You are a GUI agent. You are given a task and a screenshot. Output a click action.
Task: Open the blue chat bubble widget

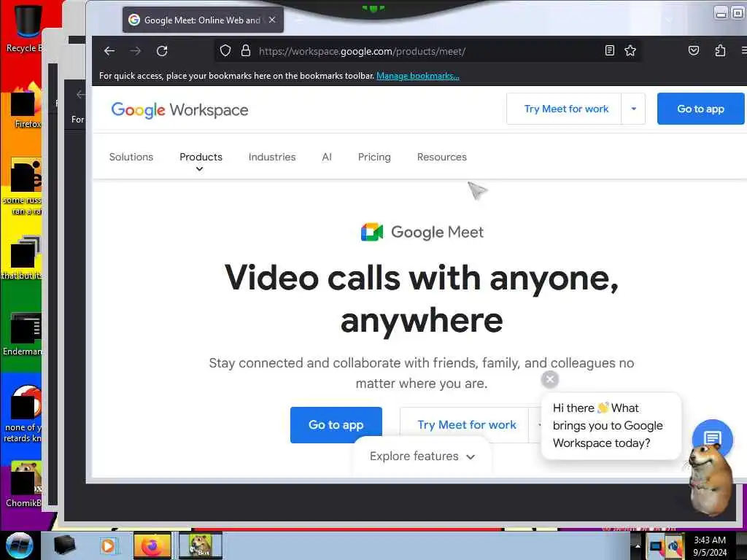[712, 438]
